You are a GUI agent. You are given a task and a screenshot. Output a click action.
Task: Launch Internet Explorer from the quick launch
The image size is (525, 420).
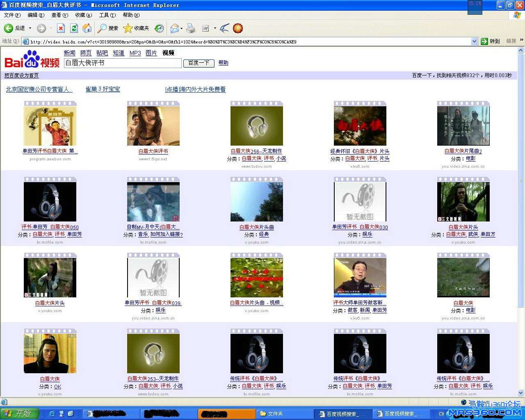click(x=52, y=414)
